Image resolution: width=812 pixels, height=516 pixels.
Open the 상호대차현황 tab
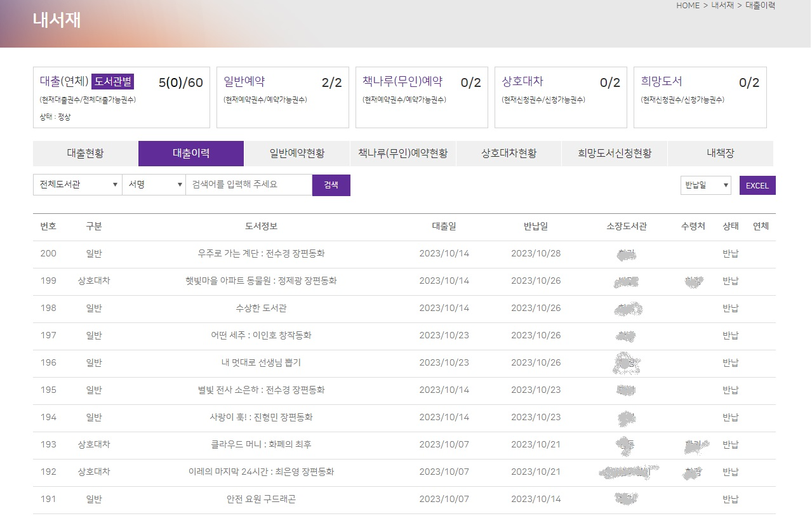pos(509,153)
